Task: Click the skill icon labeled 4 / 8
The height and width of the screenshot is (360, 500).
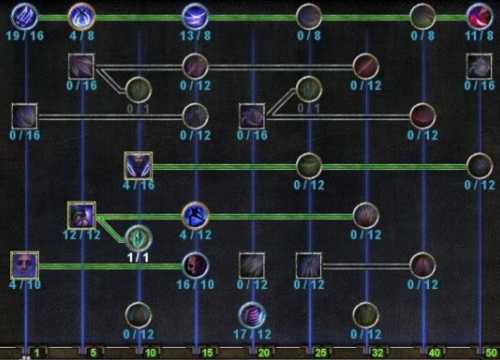Action: [x=81, y=17]
